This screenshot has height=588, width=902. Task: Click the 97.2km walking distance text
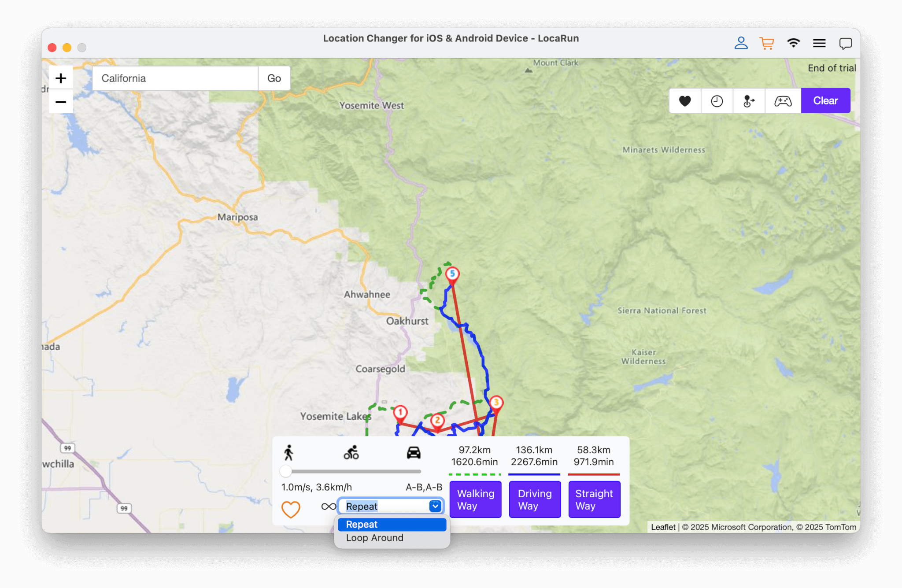point(474,450)
